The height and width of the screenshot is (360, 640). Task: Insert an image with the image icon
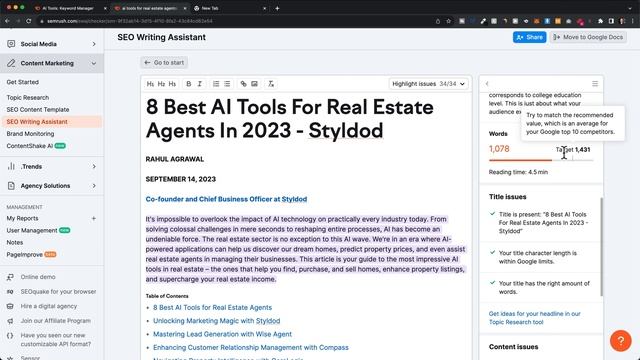pyautogui.click(x=254, y=84)
